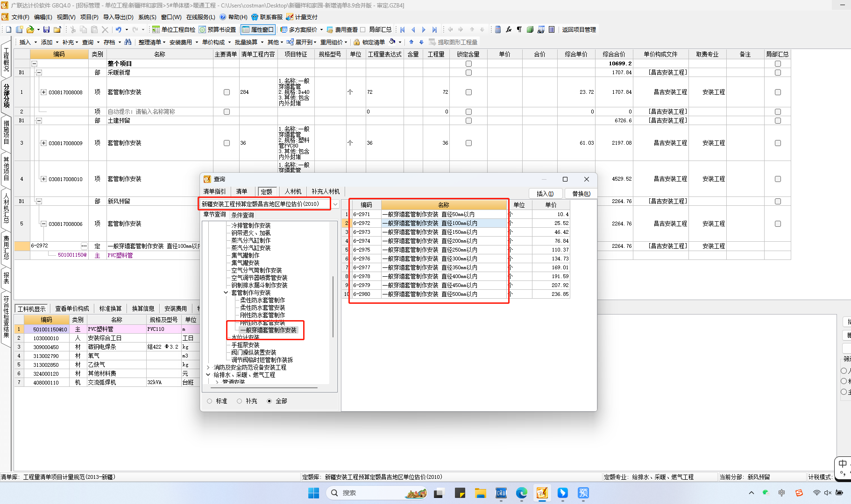The image size is (851, 504).
Task: Open 预算书设置 settings tool
Action: tap(218, 29)
